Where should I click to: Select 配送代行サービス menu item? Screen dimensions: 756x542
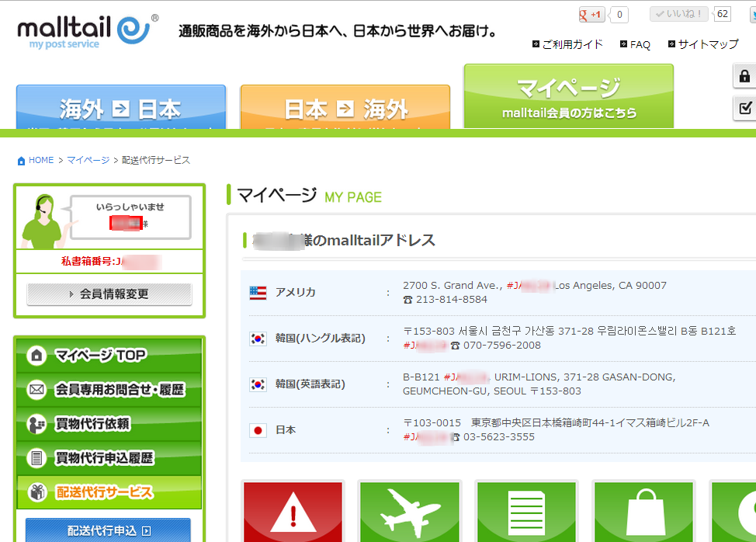[109, 492]
